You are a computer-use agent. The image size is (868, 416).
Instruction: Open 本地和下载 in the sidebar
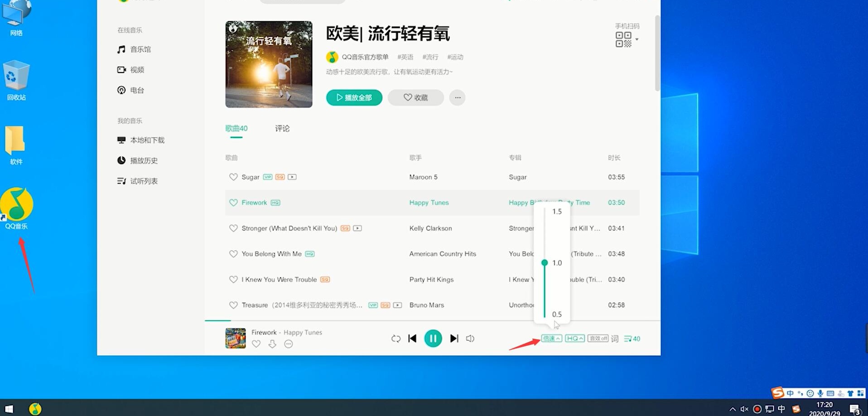coord(141,140)
